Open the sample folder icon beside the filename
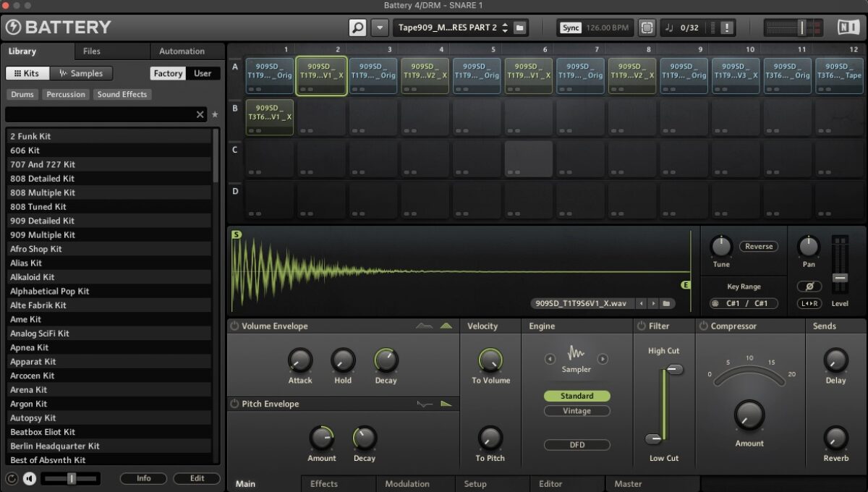868x492 pixels. pyautogui.click(x=667, y=303)
